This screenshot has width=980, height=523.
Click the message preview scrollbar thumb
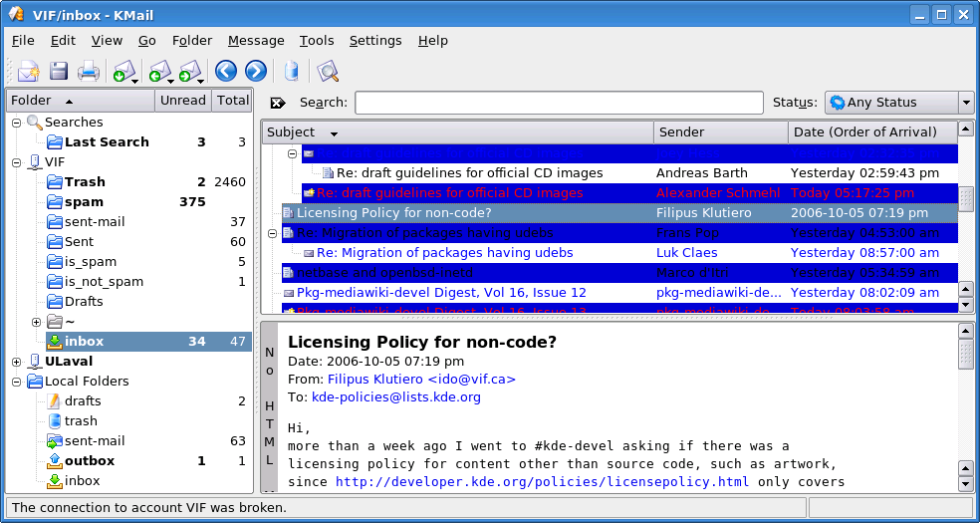tap(966, 354)
